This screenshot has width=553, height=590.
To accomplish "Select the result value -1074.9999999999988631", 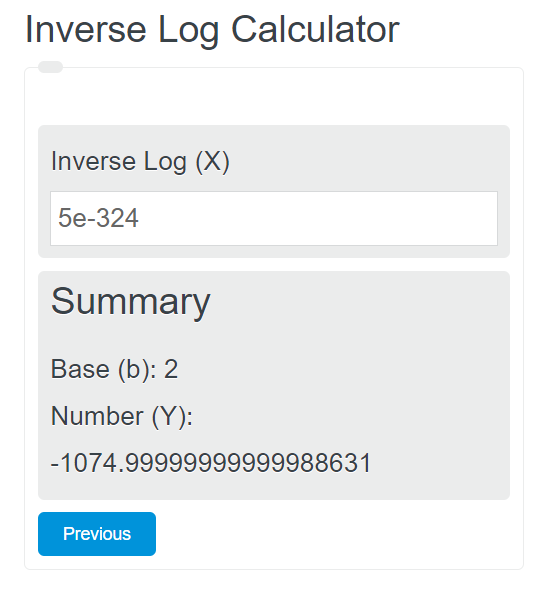I will (211, 463).
